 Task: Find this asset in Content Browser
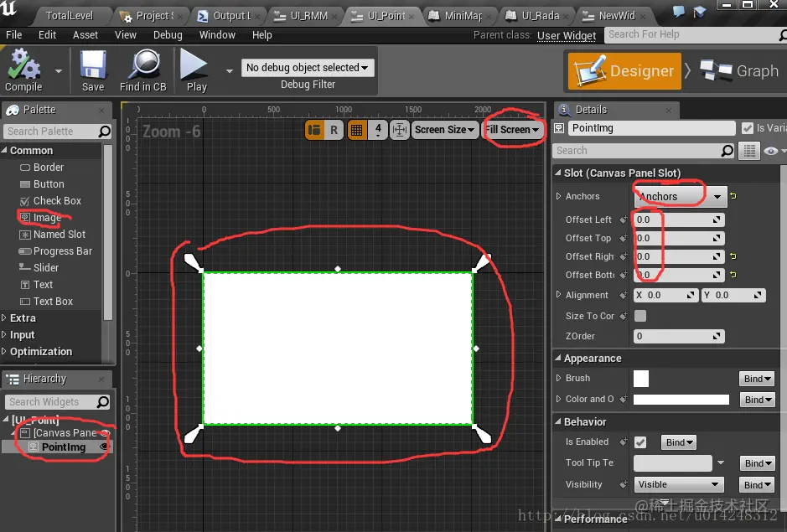coord(143,70)
